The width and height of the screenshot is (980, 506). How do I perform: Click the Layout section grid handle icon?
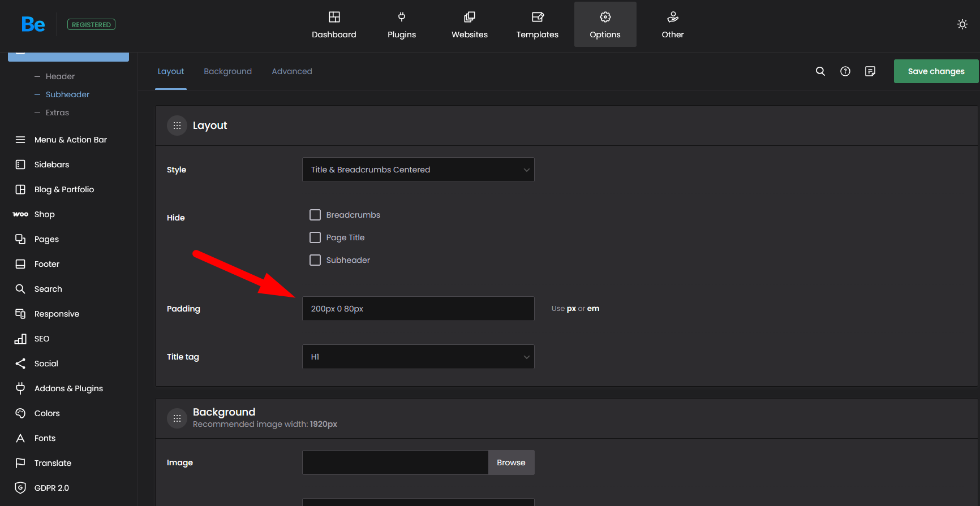click(x=177, y=126)
